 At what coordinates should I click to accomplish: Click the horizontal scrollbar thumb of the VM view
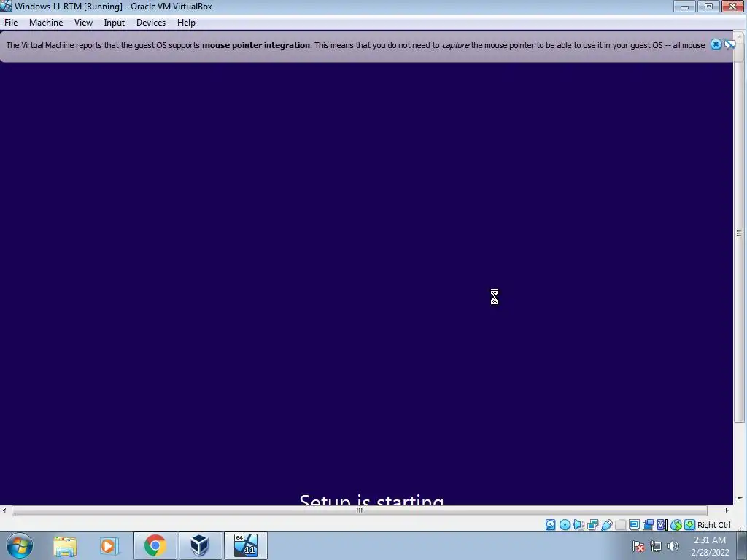(x=359, y=510)
